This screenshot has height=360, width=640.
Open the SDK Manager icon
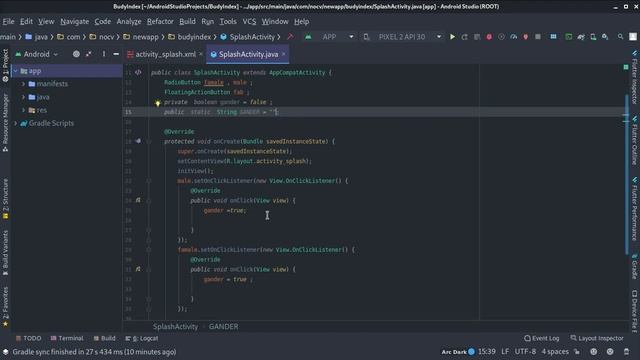tap(605, 37)
